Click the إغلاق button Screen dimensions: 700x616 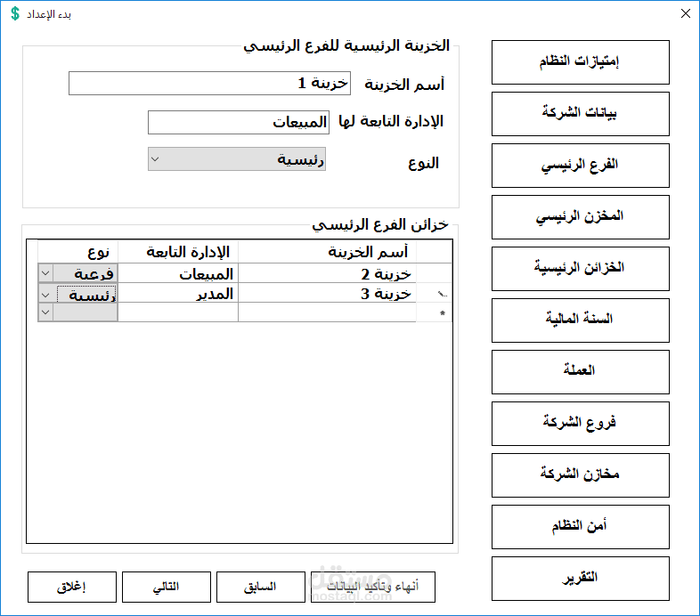pyautogui.click(x=72, y=587)
